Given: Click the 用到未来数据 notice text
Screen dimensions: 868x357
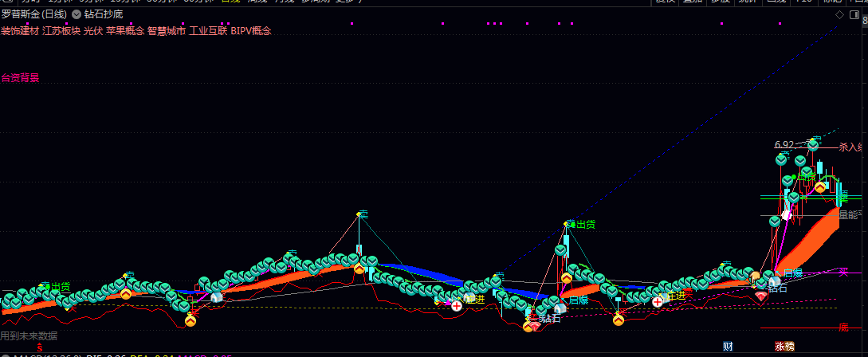Looking at the screenshot, I should [29, 335].
